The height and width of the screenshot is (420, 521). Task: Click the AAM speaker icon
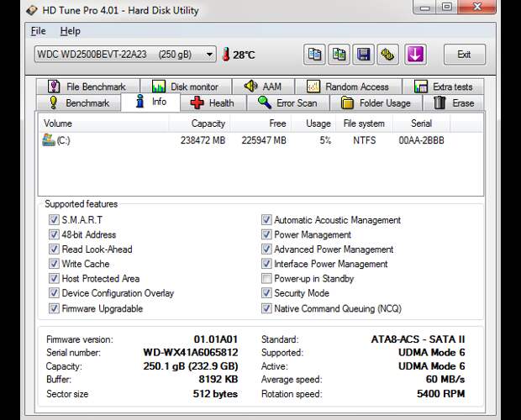[251, 86]
